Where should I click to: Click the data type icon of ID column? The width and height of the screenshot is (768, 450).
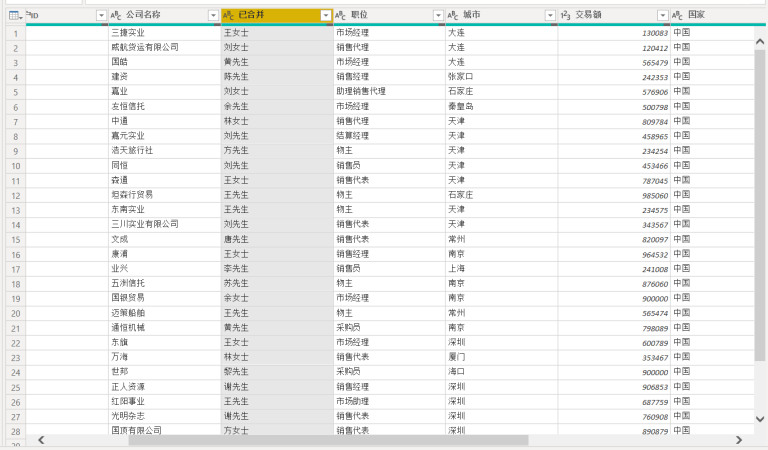31,15
